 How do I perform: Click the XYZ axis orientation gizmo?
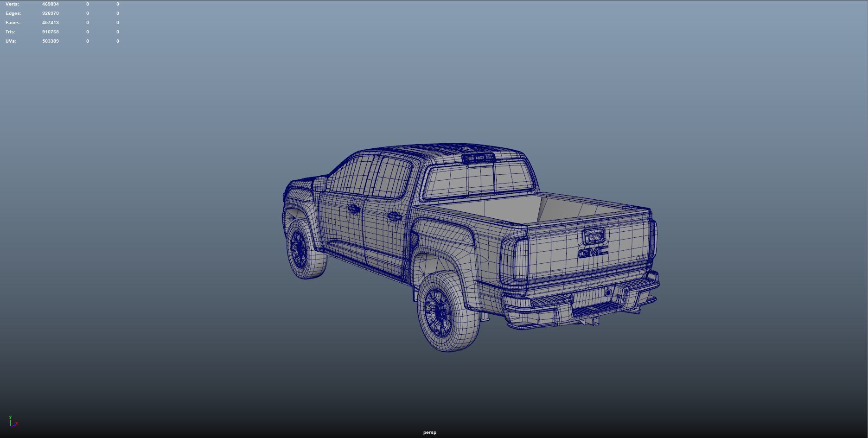(13, 420)
